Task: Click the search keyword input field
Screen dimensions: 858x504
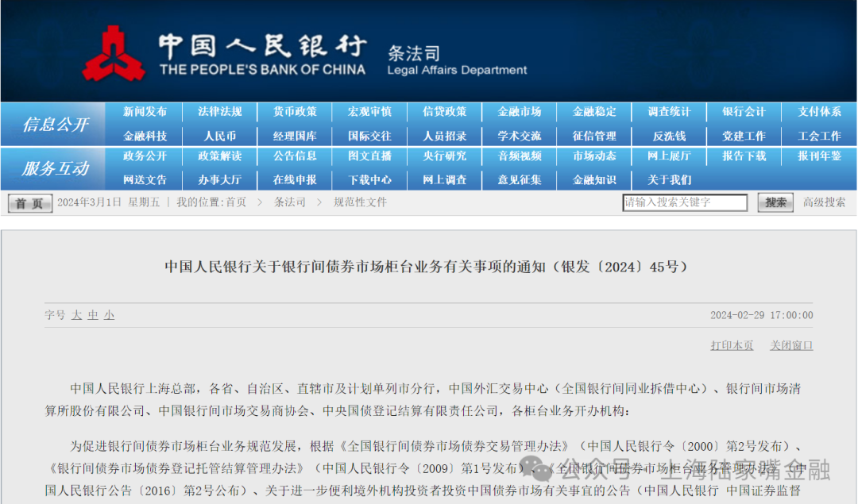Action: coord(685,202)
